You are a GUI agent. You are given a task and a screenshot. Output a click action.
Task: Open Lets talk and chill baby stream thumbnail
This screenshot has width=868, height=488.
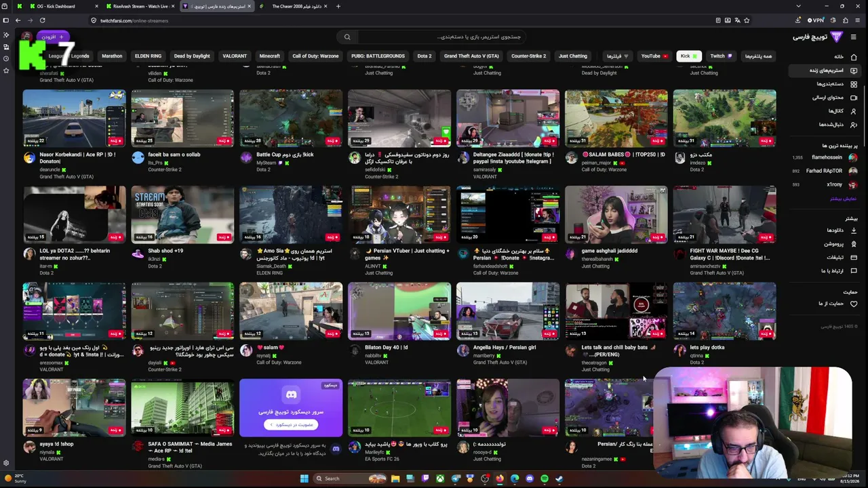pyautogui.click(x=616, y=311)
